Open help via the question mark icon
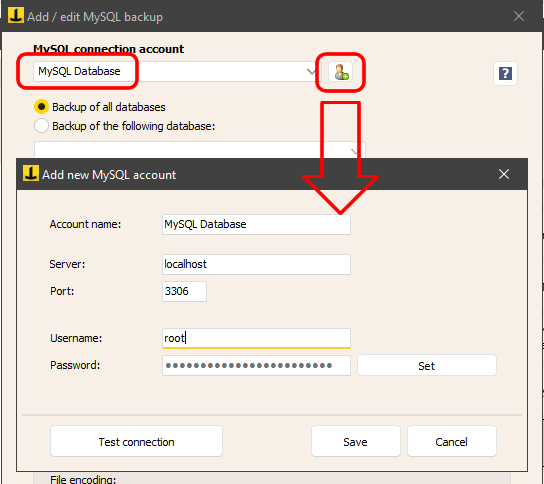 (505, 74)
